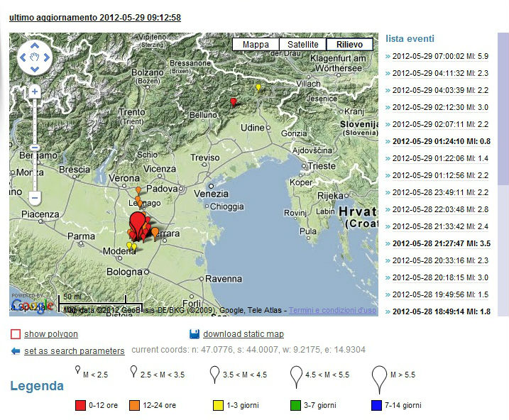The width and height of the screenshot is (509, 420).
Task: Click orange marker south of Verona
Action: coord(138,189)
